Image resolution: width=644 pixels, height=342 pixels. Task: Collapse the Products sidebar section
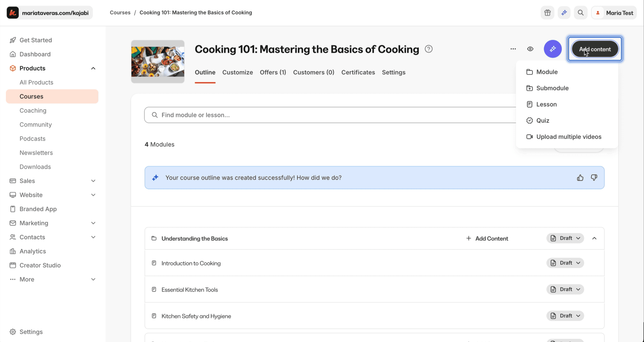click(93, 68)
